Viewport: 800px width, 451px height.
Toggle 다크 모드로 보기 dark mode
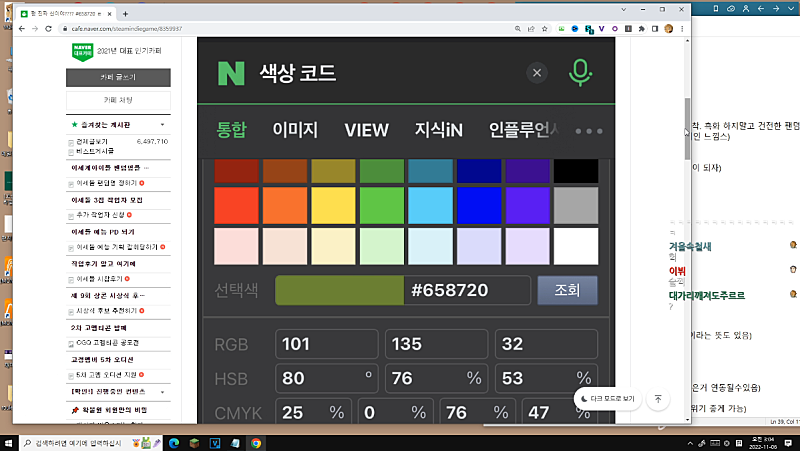click(x=607, y=399)
